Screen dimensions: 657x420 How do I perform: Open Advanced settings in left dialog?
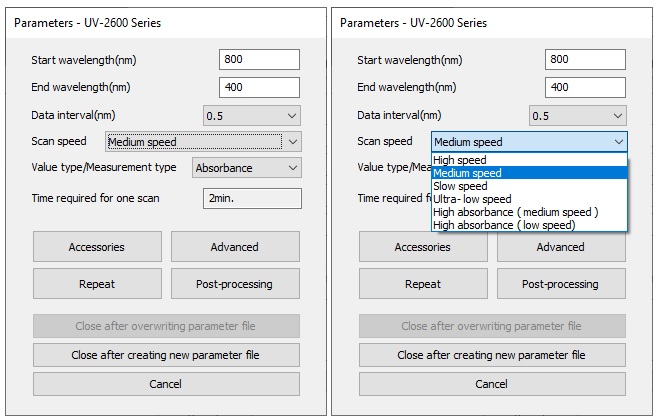235,247
